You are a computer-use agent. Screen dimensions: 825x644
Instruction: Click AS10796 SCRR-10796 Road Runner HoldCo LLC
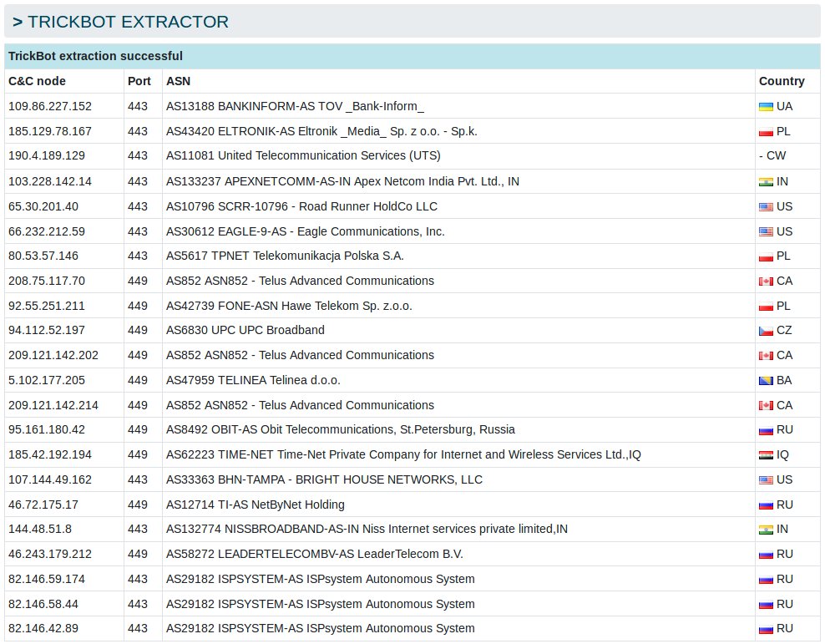[301, 206]
